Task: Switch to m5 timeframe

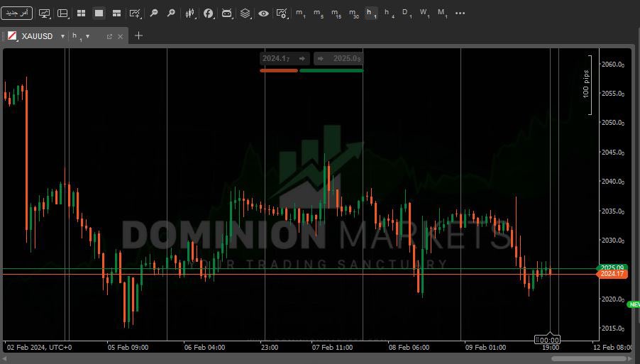Action: [x=319, y=13]
